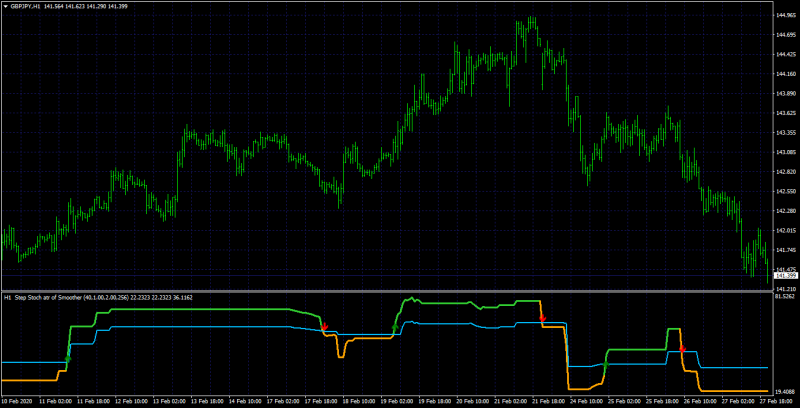
Task: Click the 13 Feb 02:00 time axis label
Action: [x=170, y=402]
